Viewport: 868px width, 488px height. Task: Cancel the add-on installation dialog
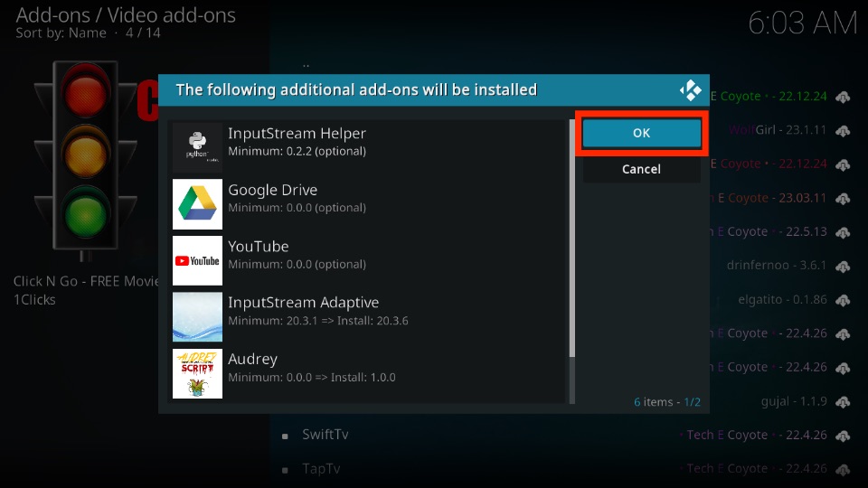click(642, 169)
